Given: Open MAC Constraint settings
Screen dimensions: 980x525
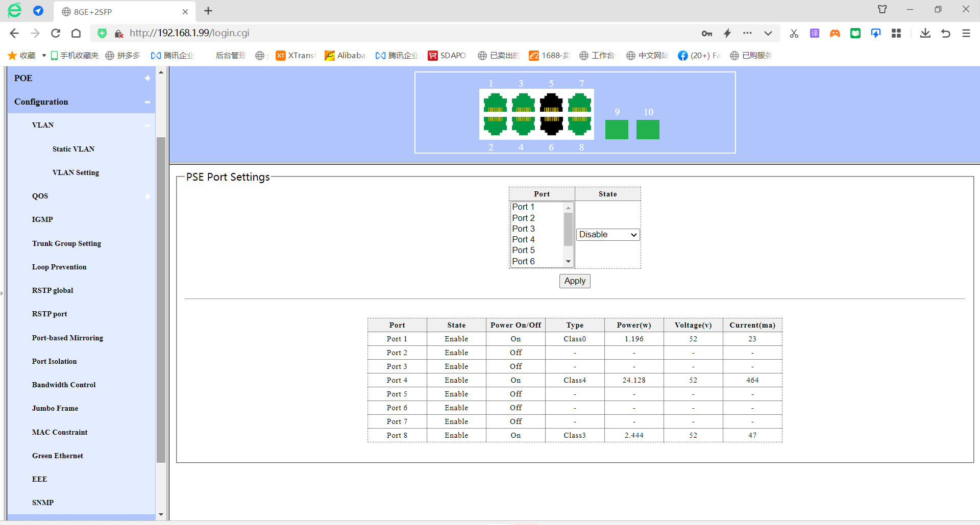Looking at the screenshot, I should (60, 432).
